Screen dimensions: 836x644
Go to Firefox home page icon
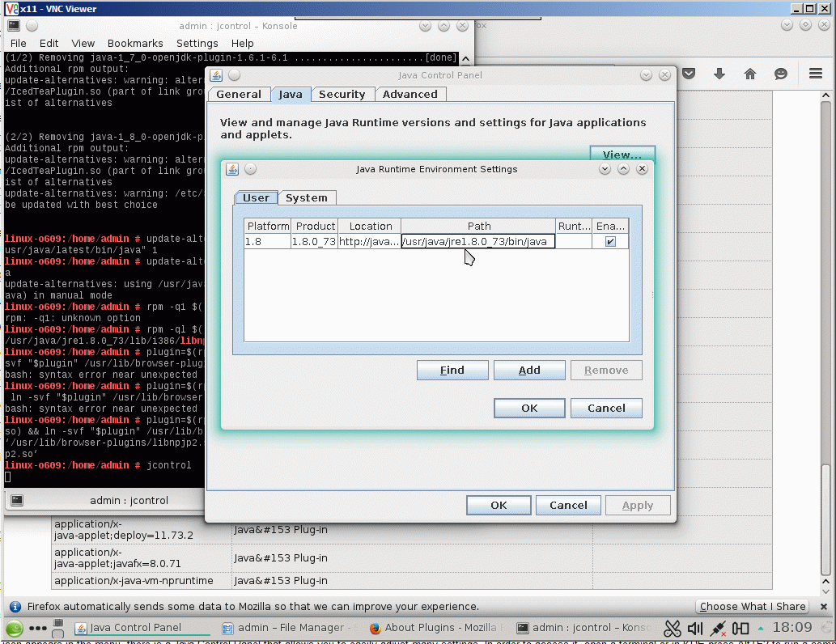coord(750,74)
